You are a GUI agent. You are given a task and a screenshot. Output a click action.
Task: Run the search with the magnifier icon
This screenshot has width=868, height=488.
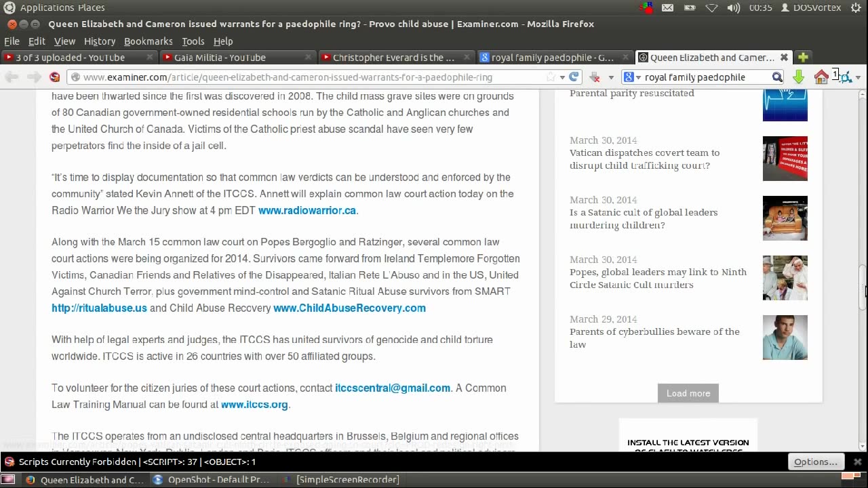[777, 77]
